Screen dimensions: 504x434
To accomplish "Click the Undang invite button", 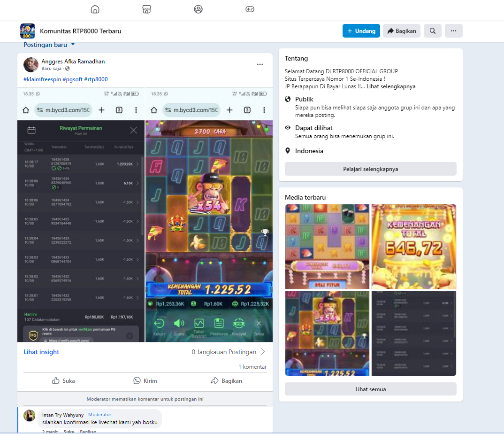I will click(x=361, y=31).
